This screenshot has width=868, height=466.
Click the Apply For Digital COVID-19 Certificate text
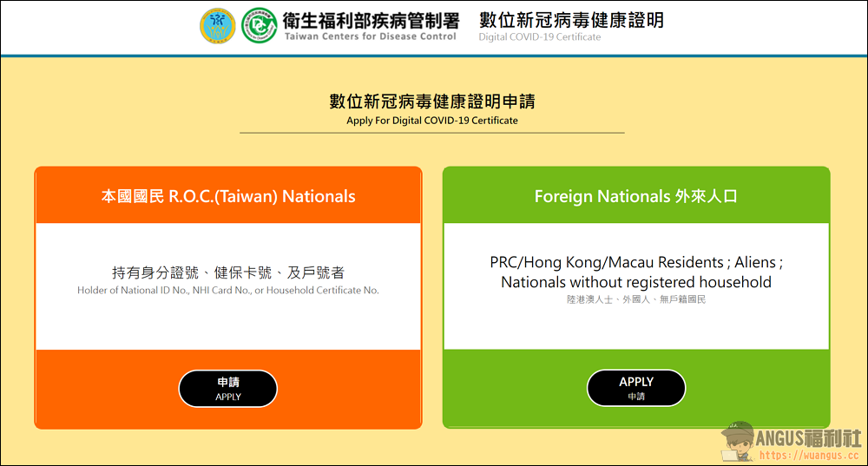click(432, 121)
